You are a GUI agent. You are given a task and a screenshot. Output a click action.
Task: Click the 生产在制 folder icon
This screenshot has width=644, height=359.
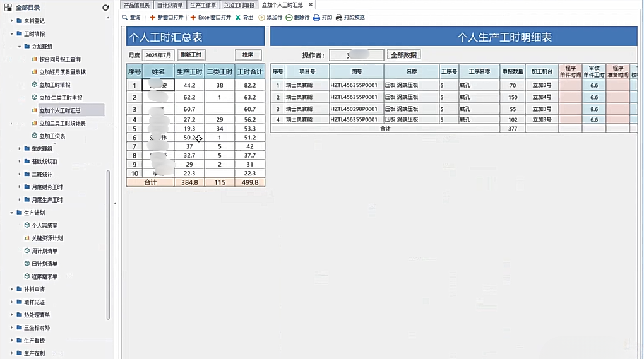[20, 353]
